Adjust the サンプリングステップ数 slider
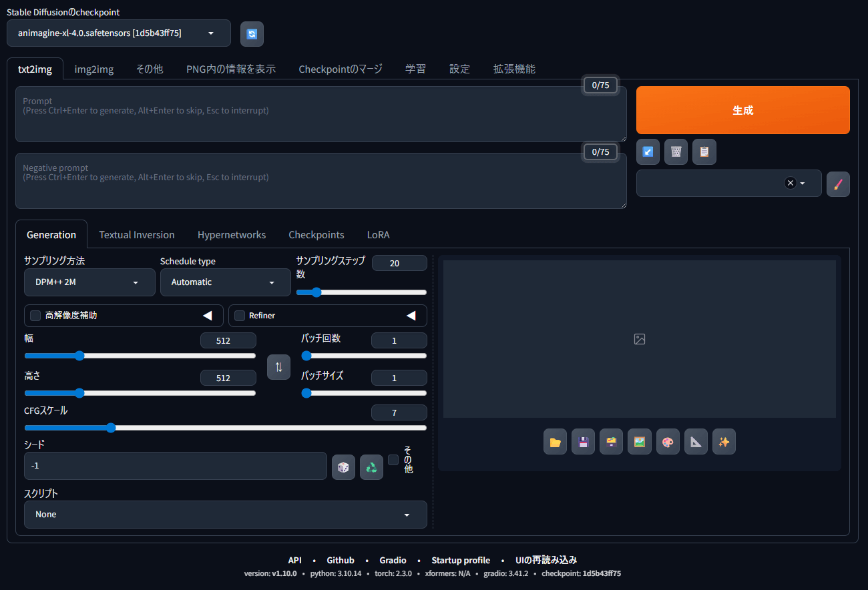The width and height of the screenshot is (868, 590). [x=361, y=292]
